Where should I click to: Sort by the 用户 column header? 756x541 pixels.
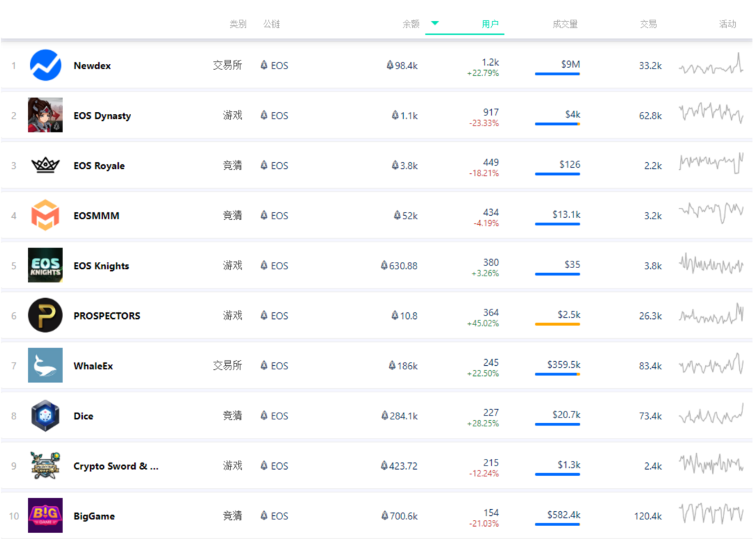[x=490, y=24]
